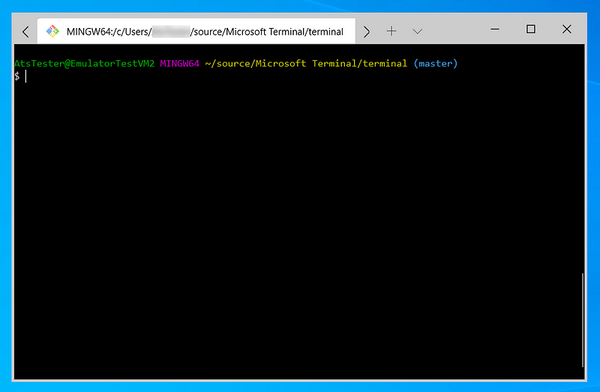Click the ~/source/Microsoft Terminal/terminal path text

(x=306, y=64)
